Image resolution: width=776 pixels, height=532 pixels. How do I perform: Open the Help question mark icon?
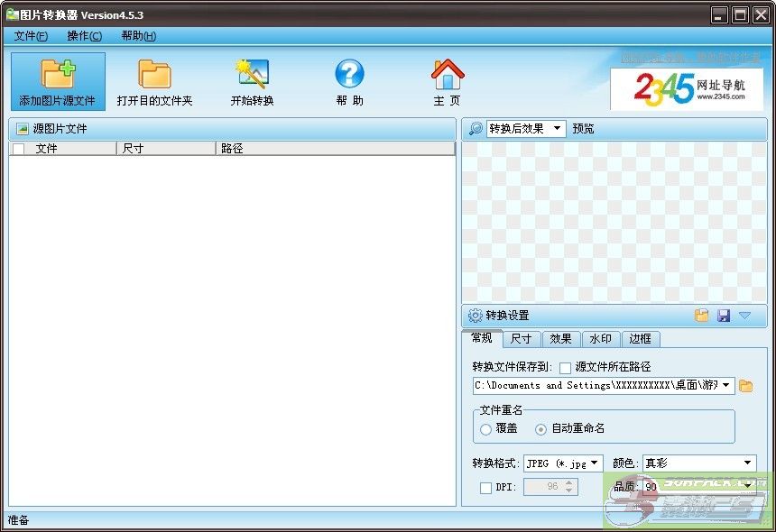coord(349,74)
